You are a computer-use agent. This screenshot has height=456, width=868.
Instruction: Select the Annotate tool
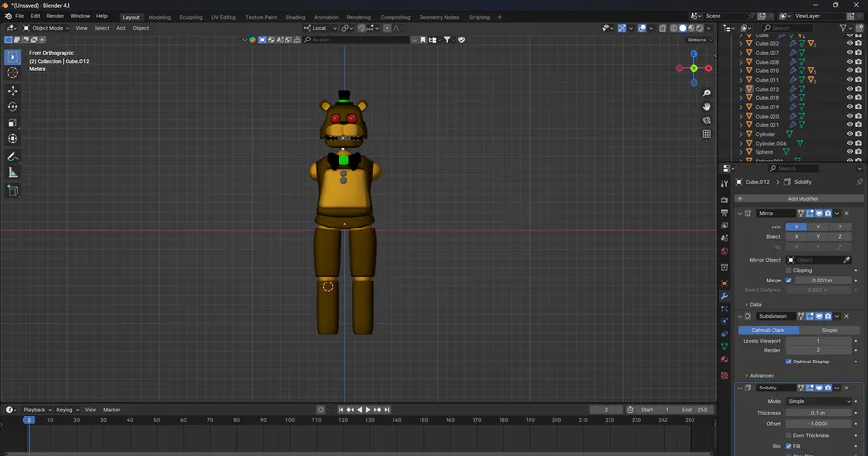pyautogui.click(x=13, y=156)
